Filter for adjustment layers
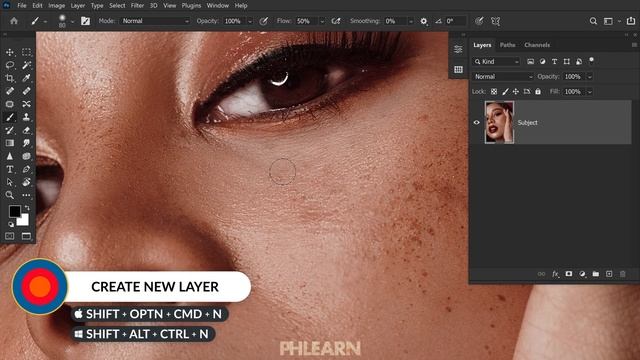Image resolution: width=640 pixels, height=360 pixels. (x=542, y=61)
